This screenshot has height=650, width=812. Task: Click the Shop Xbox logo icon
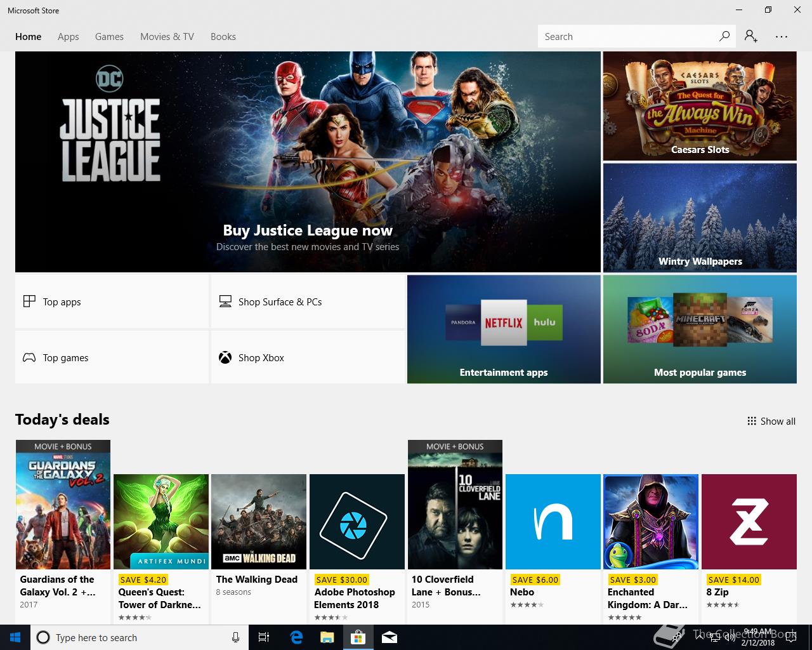pyautogui.click(x=225, y=357)
